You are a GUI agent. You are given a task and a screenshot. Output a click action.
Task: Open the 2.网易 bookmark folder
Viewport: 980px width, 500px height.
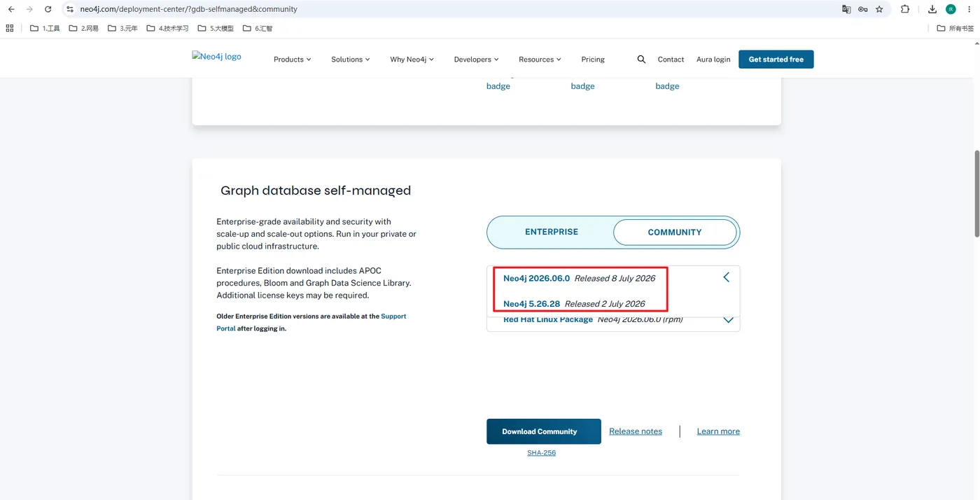tap(83, 29)
